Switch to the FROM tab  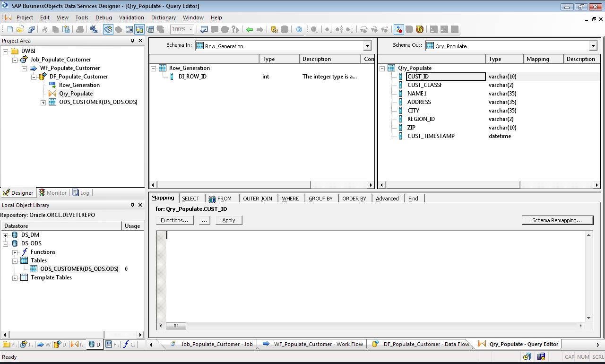click(220, 199)
